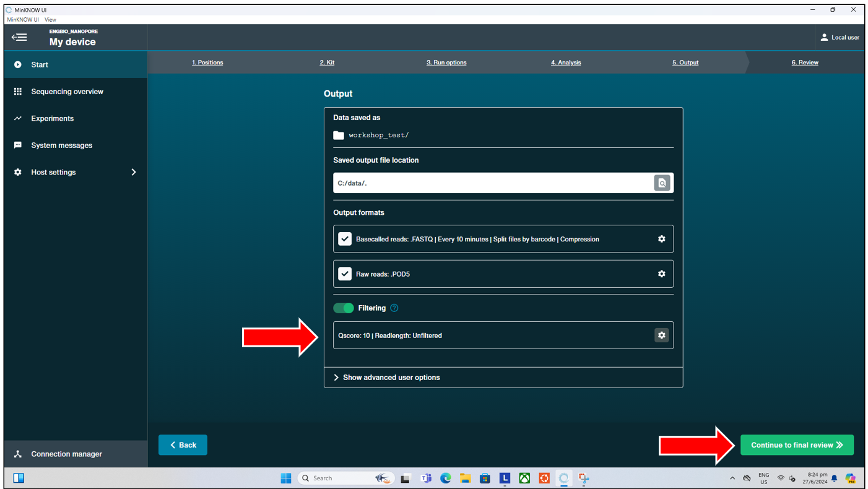Click Continue to final review

coord(797,445)
